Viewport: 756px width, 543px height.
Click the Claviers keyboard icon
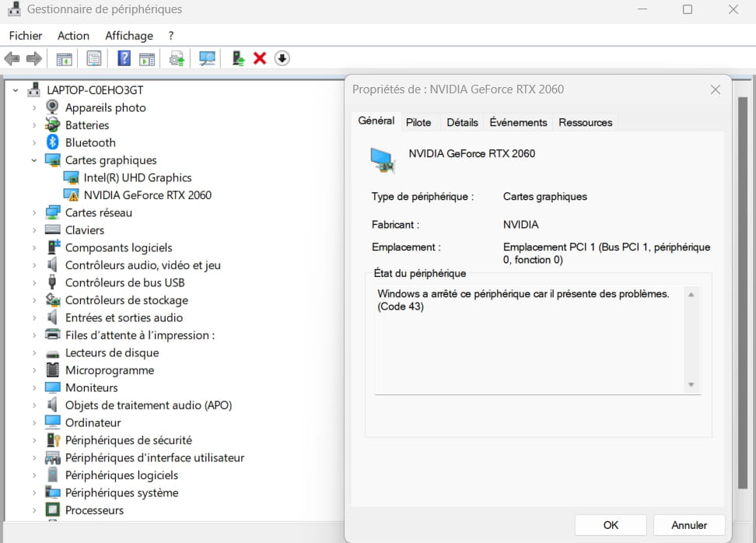(53, 229)
